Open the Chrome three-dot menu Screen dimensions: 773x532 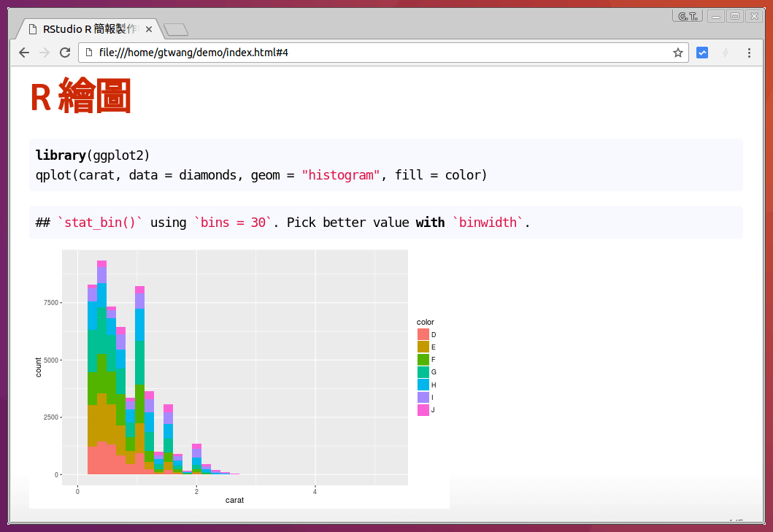tap(749, 53)
